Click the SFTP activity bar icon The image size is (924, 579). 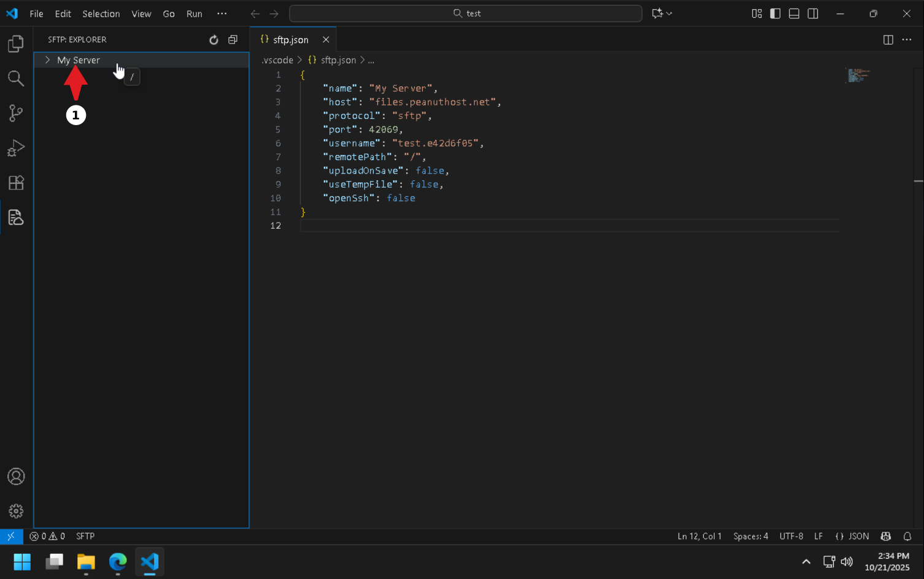pyautogui.click(x=16, y=217)
